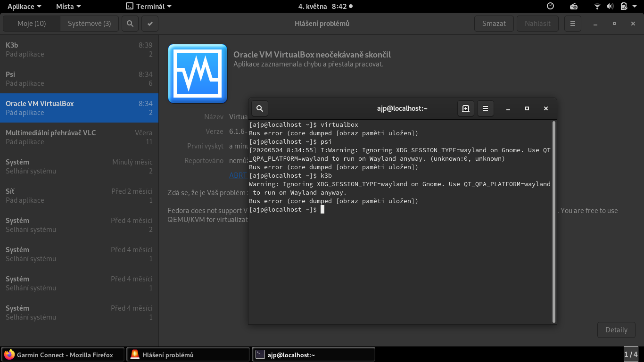Click the terminal command prompt cursor
Screen dimensions: 644x362
point(322,209)
